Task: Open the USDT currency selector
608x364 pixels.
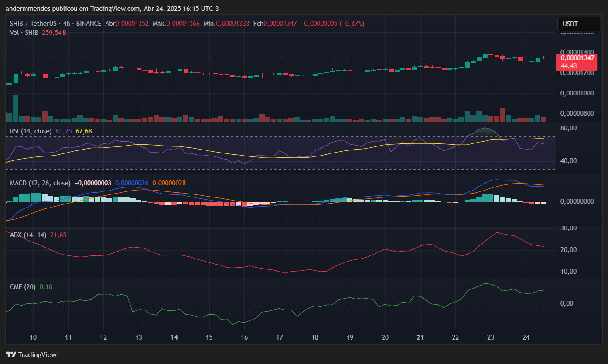Action: pyautogui.click(x=572, y=24)
